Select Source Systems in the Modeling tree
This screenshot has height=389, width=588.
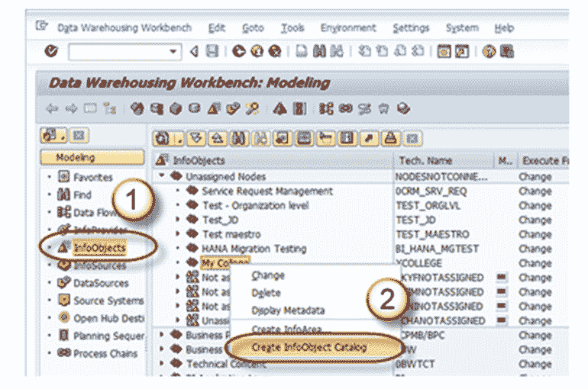pos(108,301)
